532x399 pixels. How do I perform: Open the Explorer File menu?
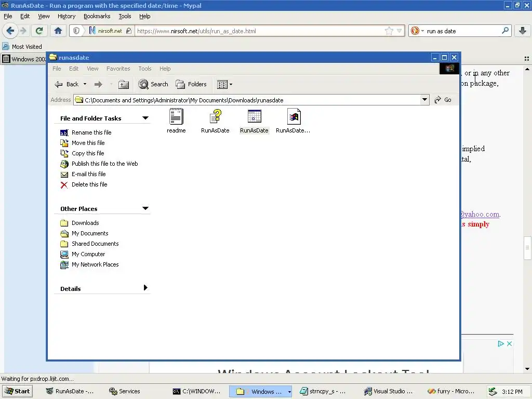[57, 69]
